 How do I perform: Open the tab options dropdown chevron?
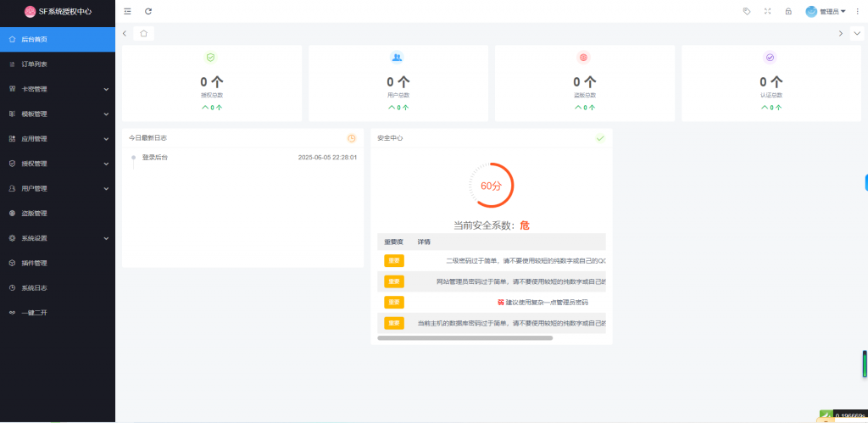click(x=856, y=33)
